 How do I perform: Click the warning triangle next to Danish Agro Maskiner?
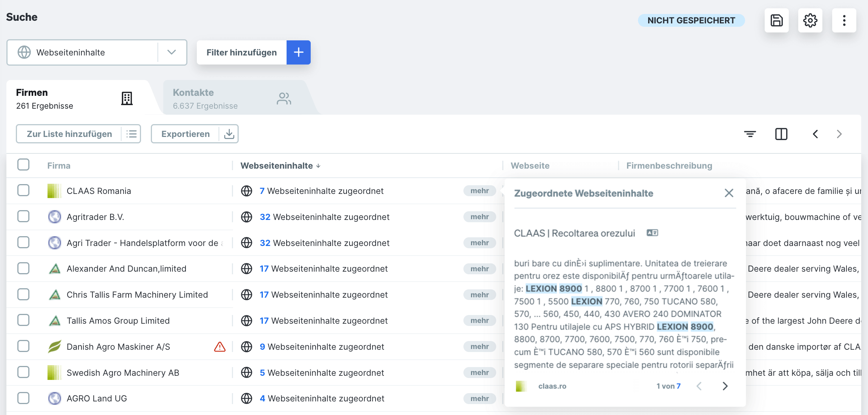(220, 346)
